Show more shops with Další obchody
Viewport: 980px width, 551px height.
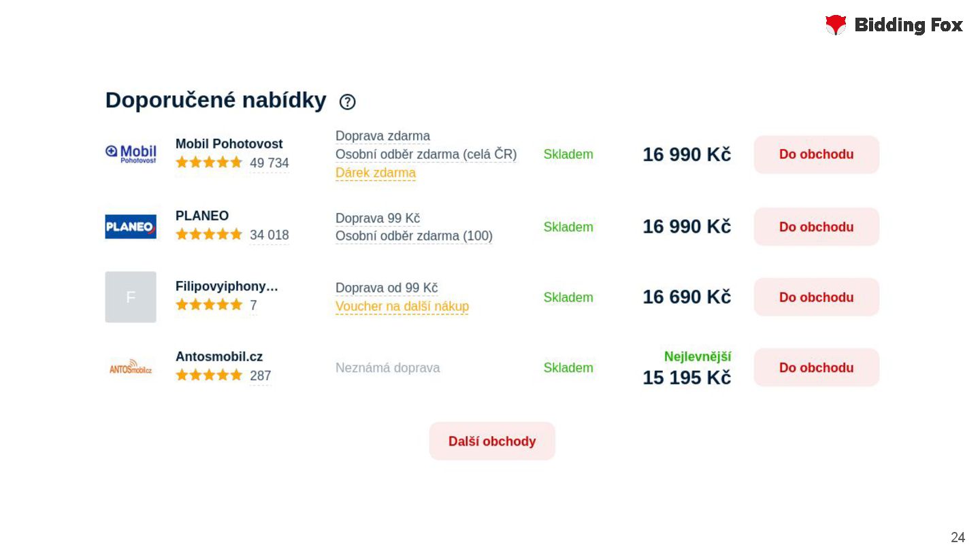pyautogui.click(x=492, y=441)
